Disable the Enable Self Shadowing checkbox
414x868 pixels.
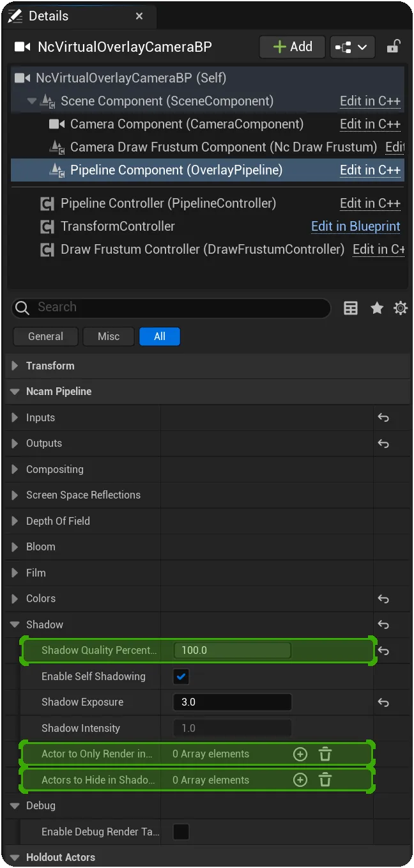click(x=181, y=676)
